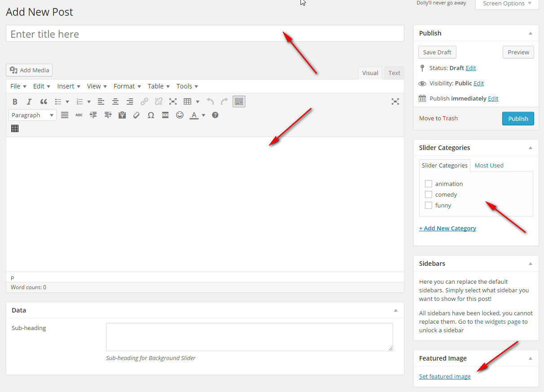Click the post title input field
The width and height of the screenshot is (544, 392).
coord(205,34)
